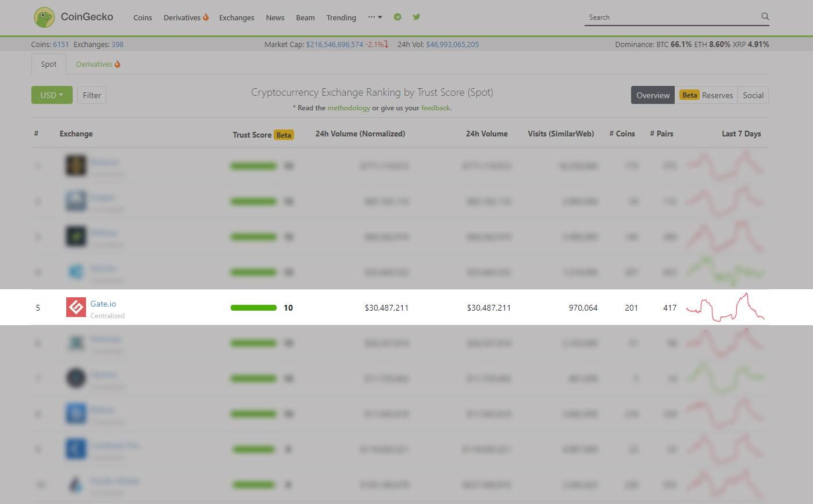
Task: Click the CoinGecko gecko logo
Action: coord(44,17)
